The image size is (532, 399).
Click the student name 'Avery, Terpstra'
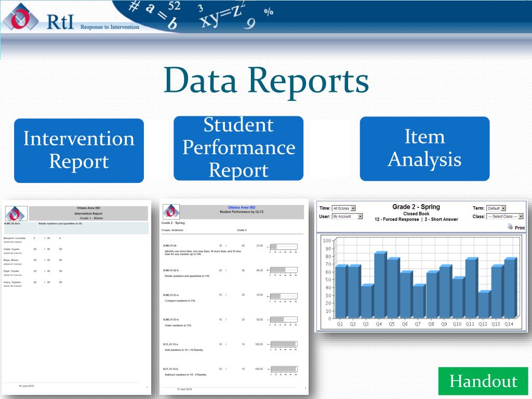(12, 282)
